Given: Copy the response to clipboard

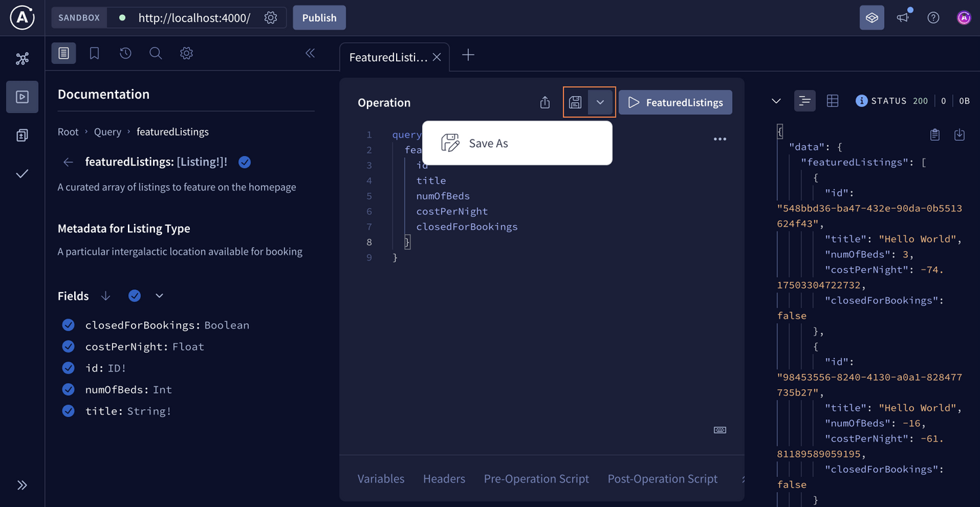Looking at the screenshot, I should tap(935, 135).
